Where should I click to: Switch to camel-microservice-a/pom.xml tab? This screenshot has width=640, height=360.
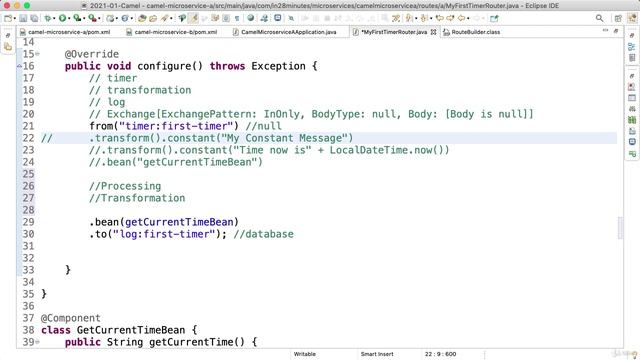65,32
